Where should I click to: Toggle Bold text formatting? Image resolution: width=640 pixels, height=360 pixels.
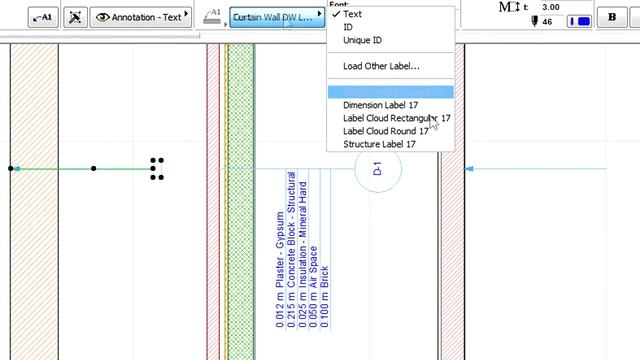(612, 17)
